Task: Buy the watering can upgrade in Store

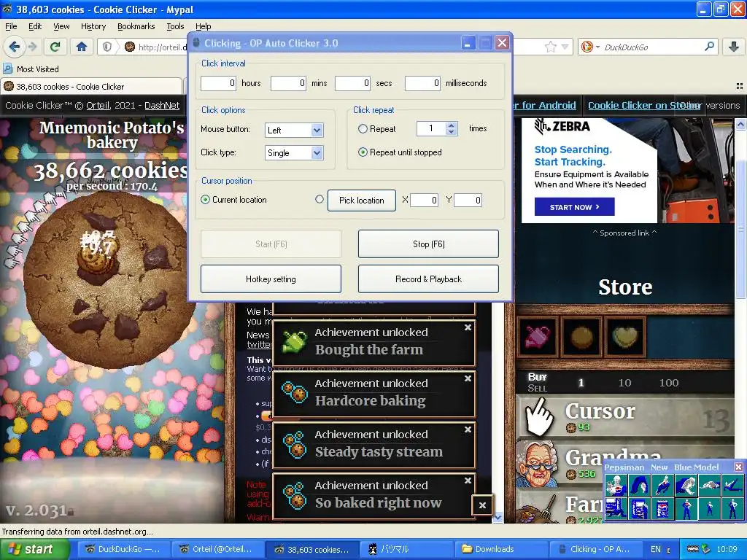Action: click(x=538, y=336)
